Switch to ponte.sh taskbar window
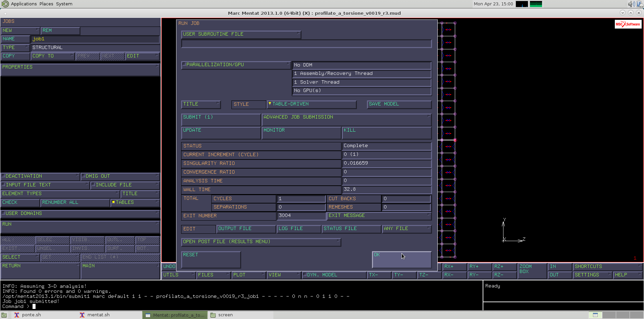This screenshot has width=644, height=319. click(28, 315)
